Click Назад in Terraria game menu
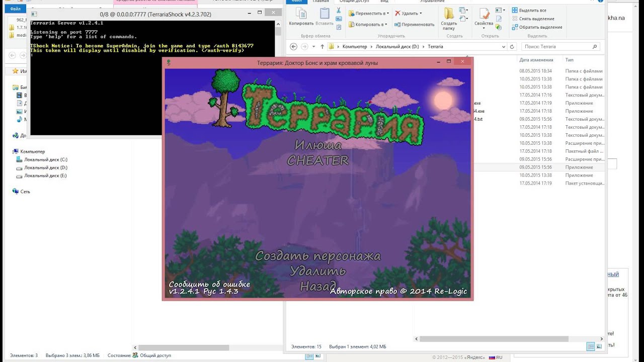 317,286
